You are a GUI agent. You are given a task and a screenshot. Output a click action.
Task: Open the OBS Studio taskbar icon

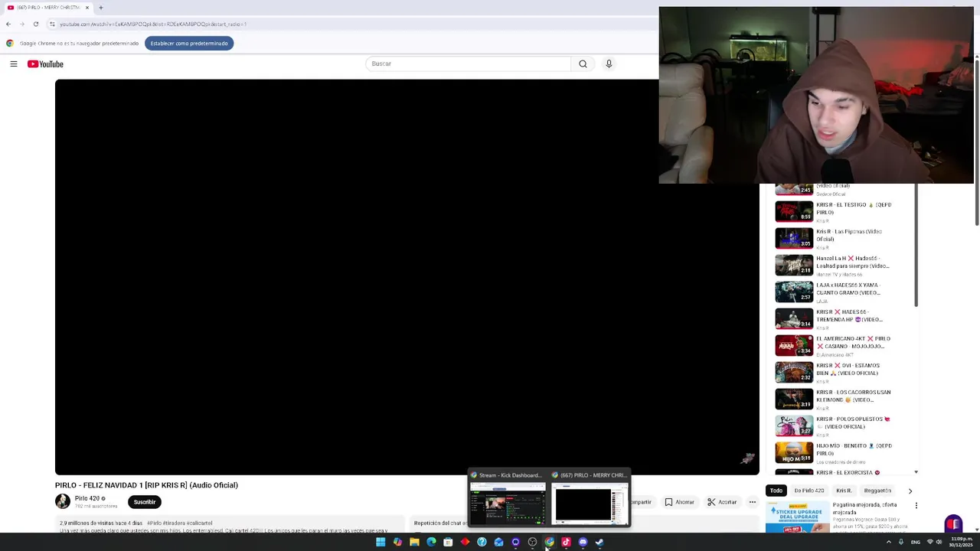coord(532,542)
